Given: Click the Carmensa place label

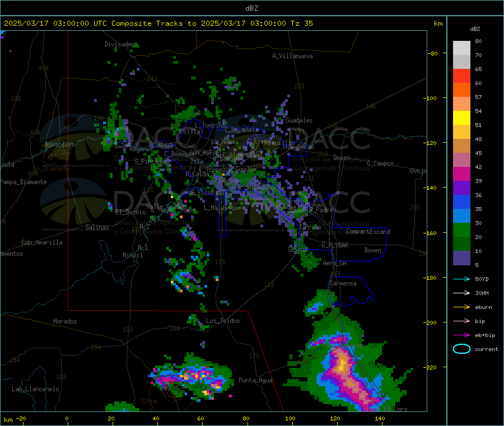Looking at the screenshot, I should click(x=343, y=283).
